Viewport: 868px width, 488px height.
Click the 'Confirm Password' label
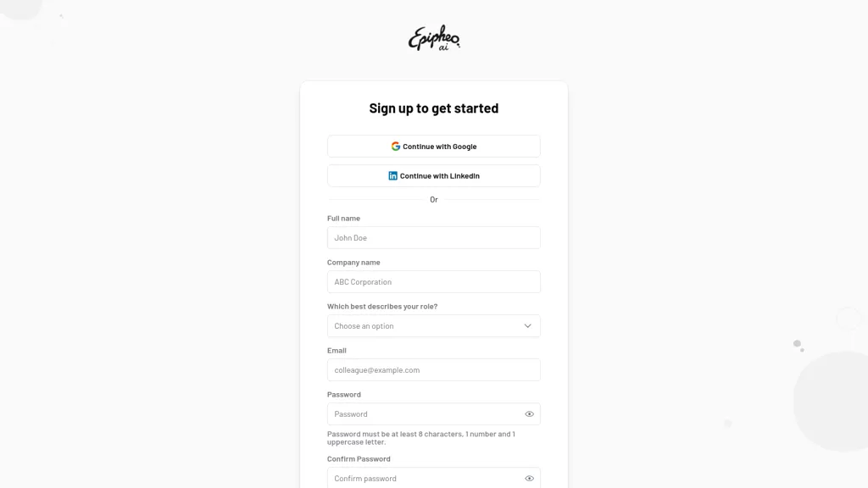[359, 459]
